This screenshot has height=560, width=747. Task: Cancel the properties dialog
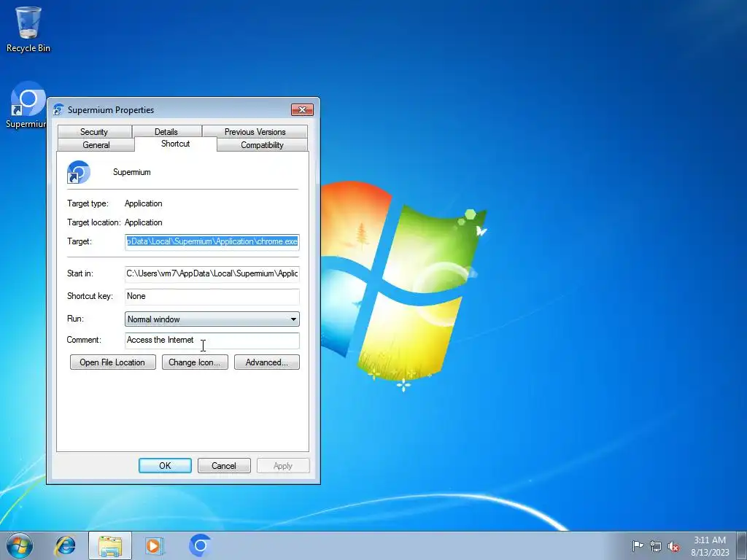pos(224,466)
